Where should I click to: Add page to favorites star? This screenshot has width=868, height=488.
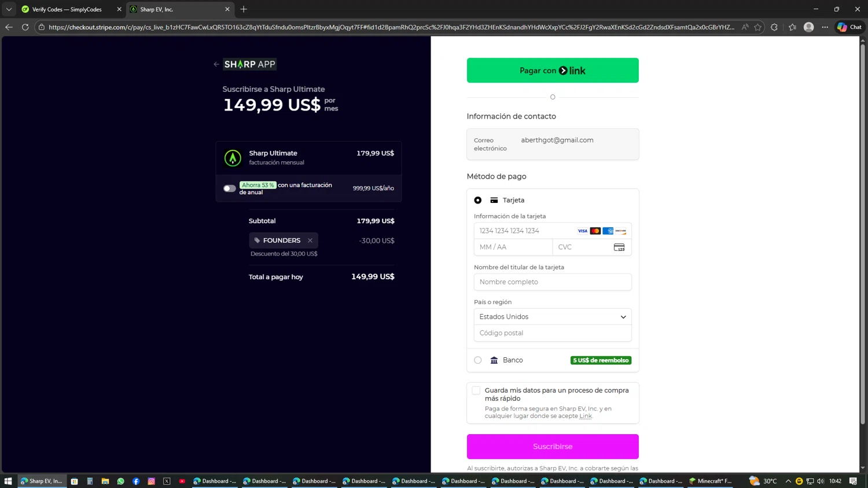point(758,27)
